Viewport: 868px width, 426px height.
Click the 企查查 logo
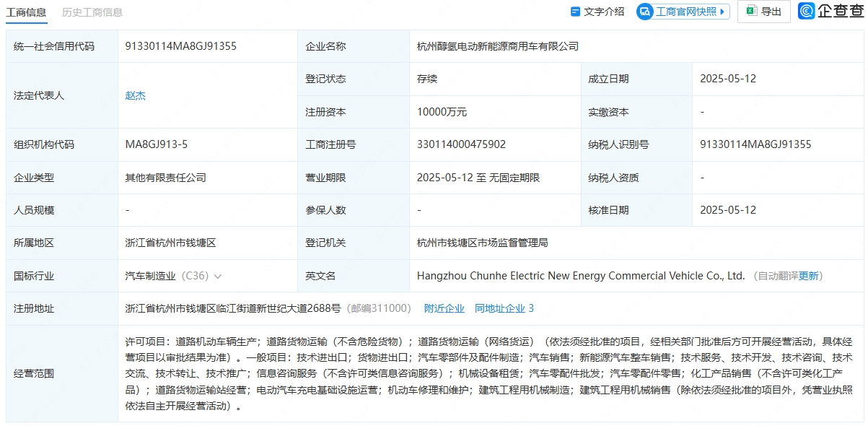tap(830, 11)
